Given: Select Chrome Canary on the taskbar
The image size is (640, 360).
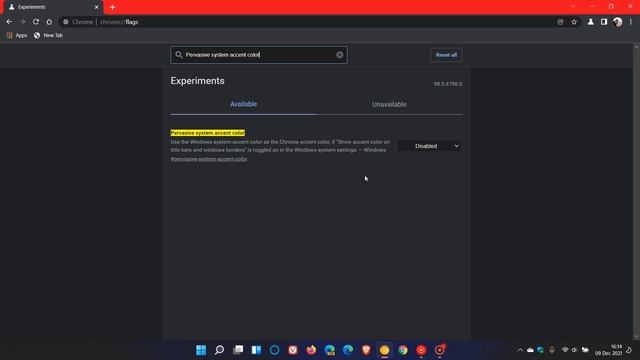Looking at the screenshot, I should [384, 350].
